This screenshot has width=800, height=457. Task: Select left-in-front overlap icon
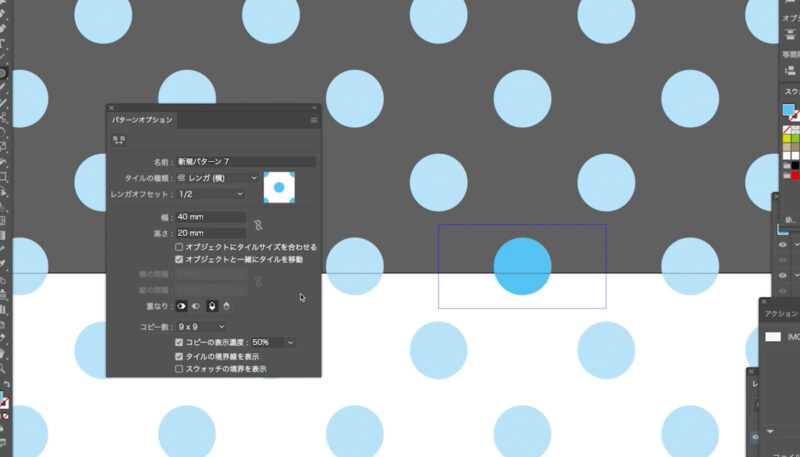pyautogui.click(x=181, y=306)
